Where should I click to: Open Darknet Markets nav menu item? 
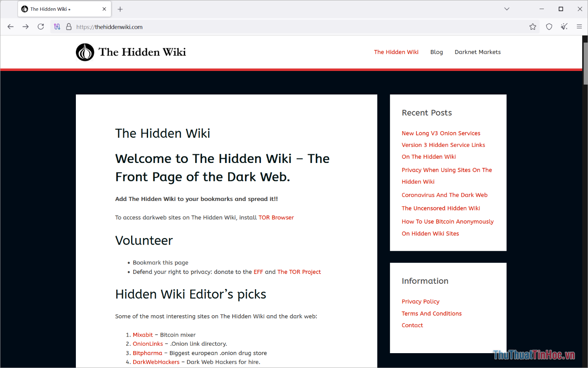tap(477, 52)
